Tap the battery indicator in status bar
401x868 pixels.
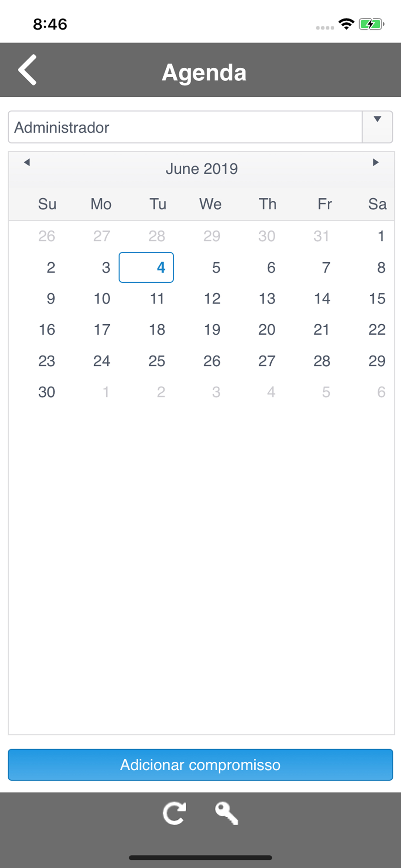click(371, 24)
